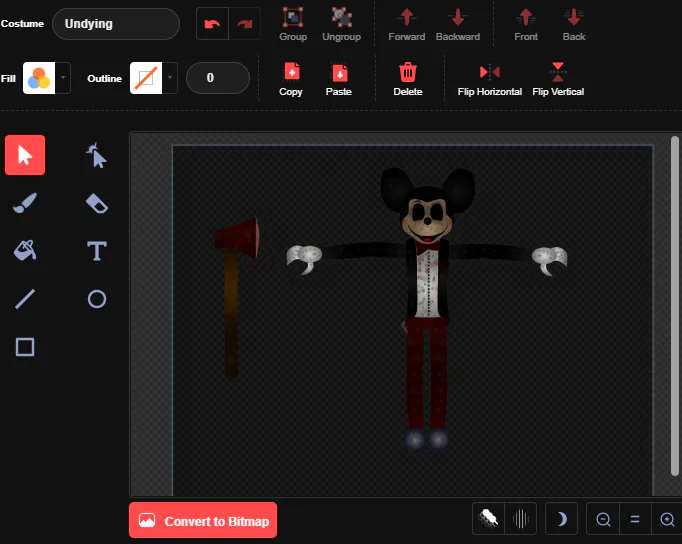Select the character's left white glove
The width and height of the screenshot is (682, 544).
[x=304, y=259]
